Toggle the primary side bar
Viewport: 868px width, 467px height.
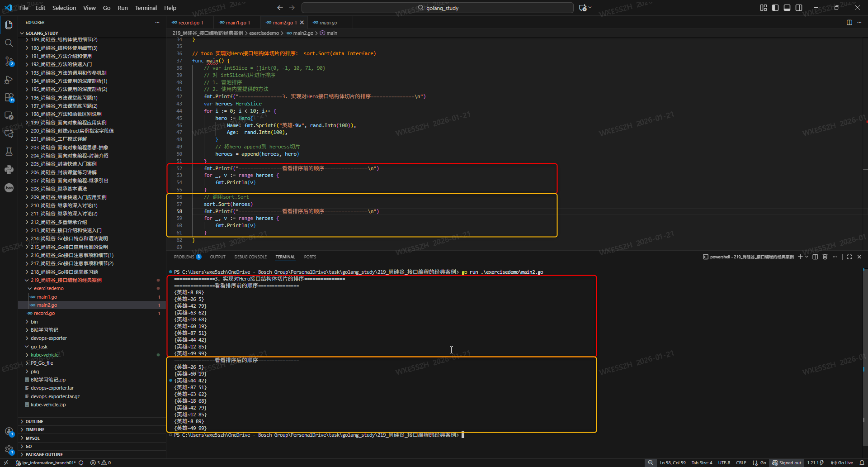click(x=775, y=8)
